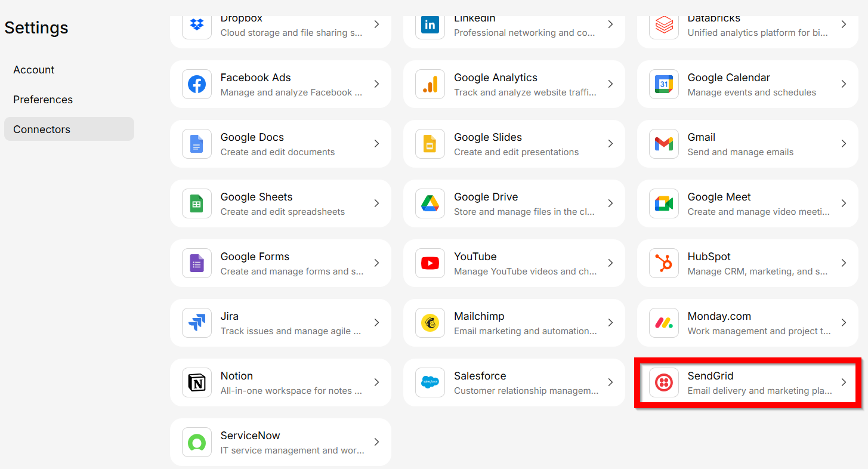Click the Facebook Ads logo icon
Image resolution: width=868 pixels, height=469 pixels.
coord(197,84)
